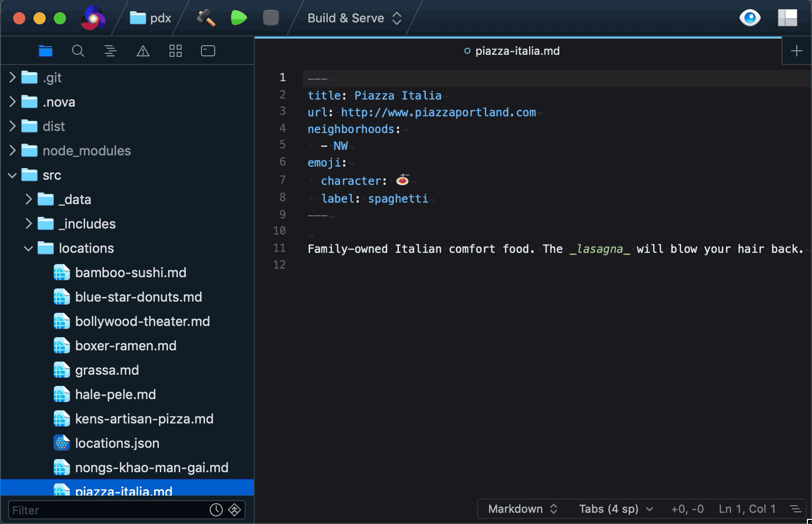This screenshot has height=524, width=812.
Task: Click line number 11 in the gutter
Action: tap(280, 248)
